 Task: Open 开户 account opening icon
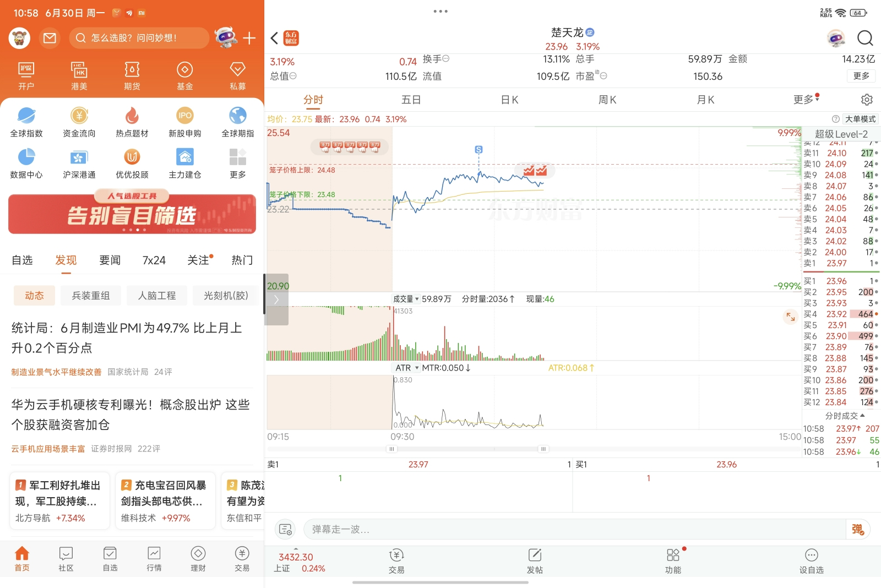[x=26, y=76]
